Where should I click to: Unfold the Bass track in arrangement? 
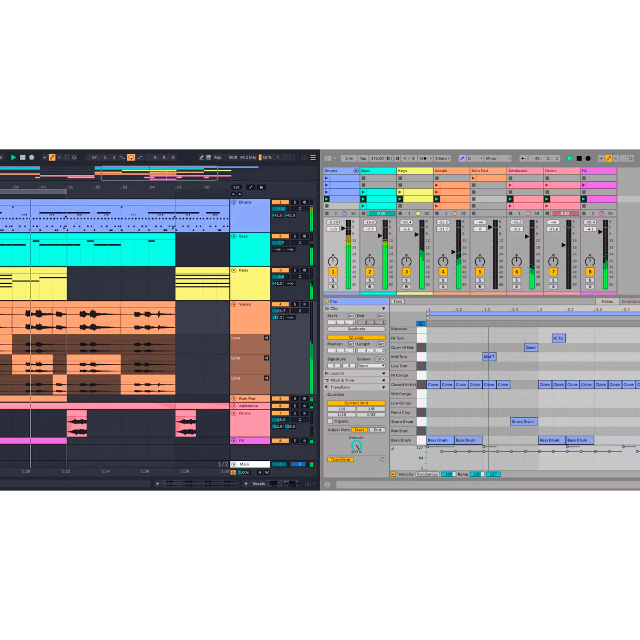point(234,236)
